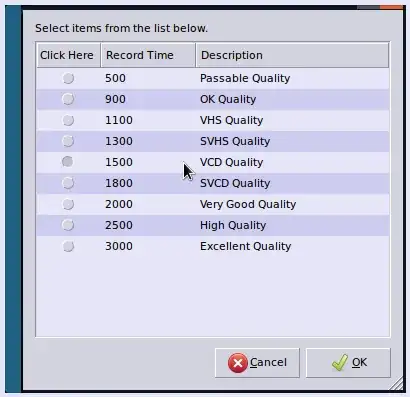Click the Very Good Quality description
Viewport: 410px width, 397px height.
[x=248, y=204]
